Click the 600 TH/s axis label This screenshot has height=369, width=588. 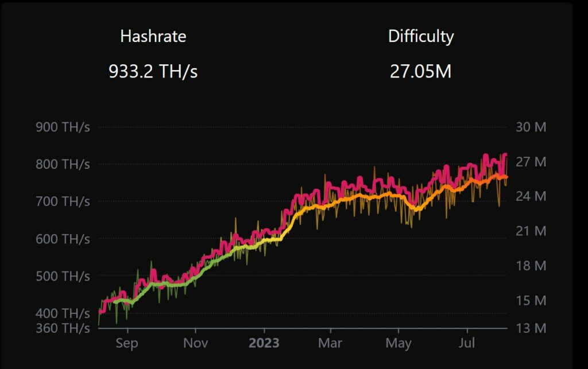click(x=63, y=239)
